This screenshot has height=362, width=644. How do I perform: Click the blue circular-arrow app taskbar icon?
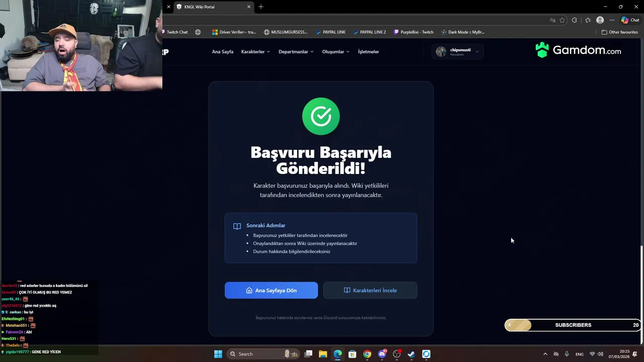click(426, 354)
